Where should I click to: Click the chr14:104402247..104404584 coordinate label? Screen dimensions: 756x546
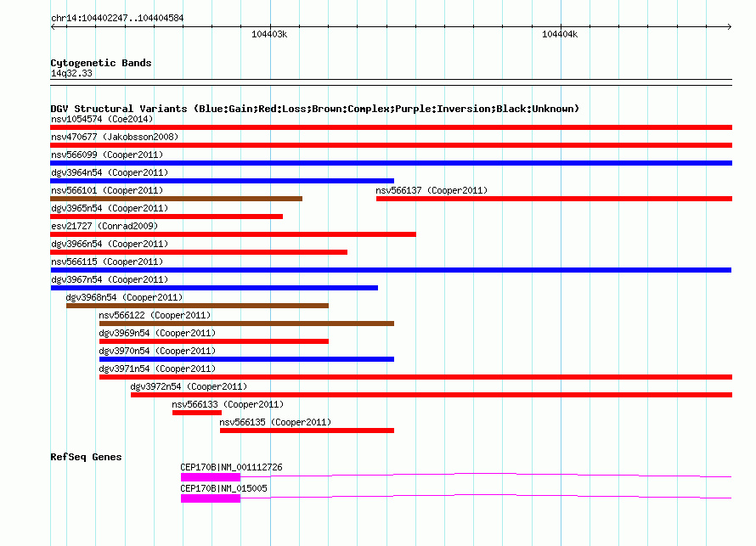(x=117, y=18)
